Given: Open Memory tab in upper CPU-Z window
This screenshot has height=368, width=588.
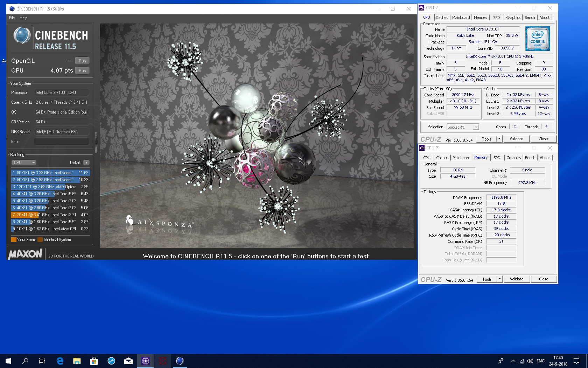Looking at the screenshot, I should pos(481,18).
